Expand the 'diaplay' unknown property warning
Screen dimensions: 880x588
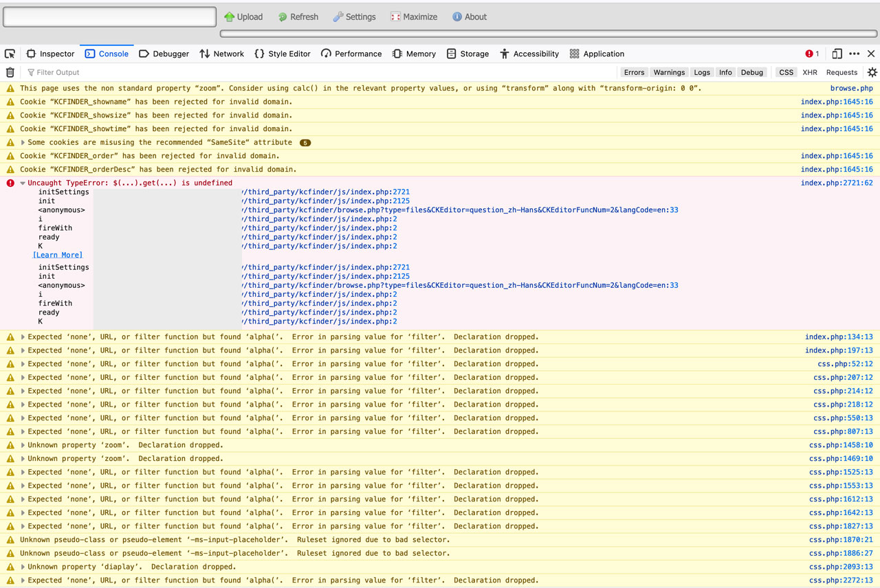pos(23,567)
